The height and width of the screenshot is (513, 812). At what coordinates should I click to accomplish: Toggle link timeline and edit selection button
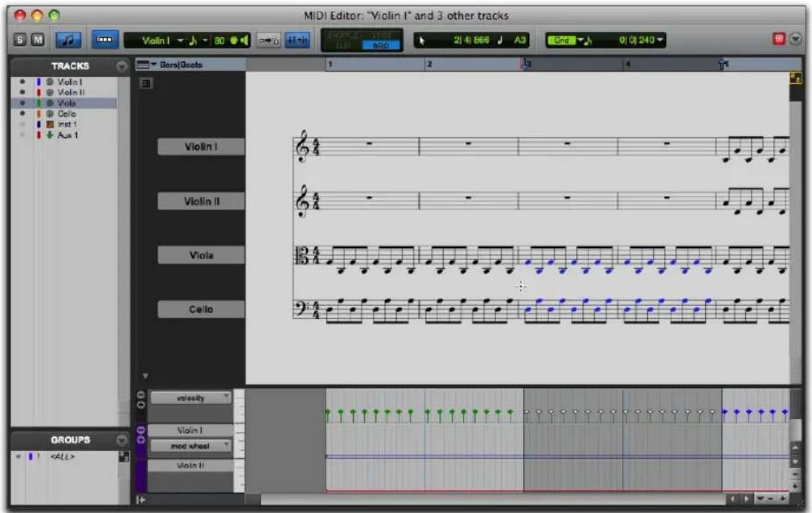(268, 41)
